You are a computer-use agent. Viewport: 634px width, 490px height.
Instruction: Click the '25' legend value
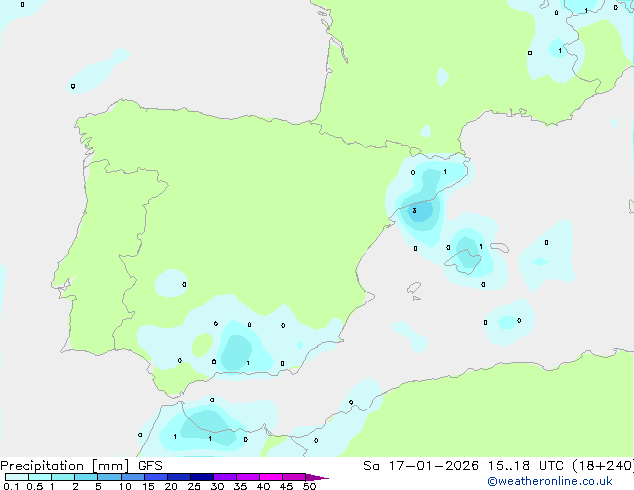pyautogui.click(x=194, y=486)
